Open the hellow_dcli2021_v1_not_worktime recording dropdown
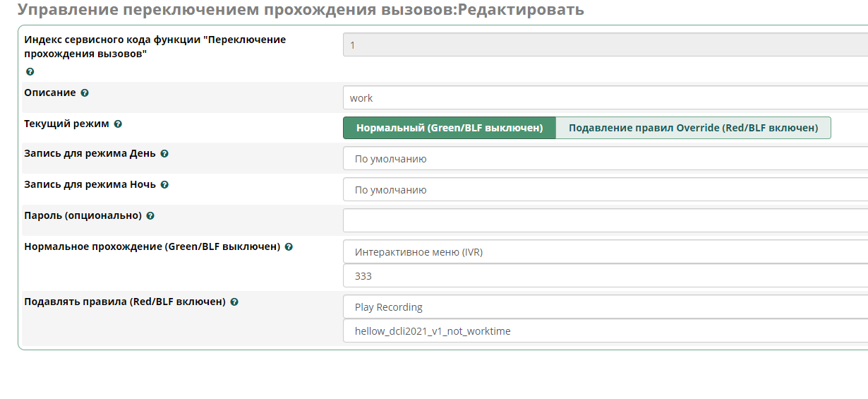Screen dimensions: 868x399 (x=605, y=331)
